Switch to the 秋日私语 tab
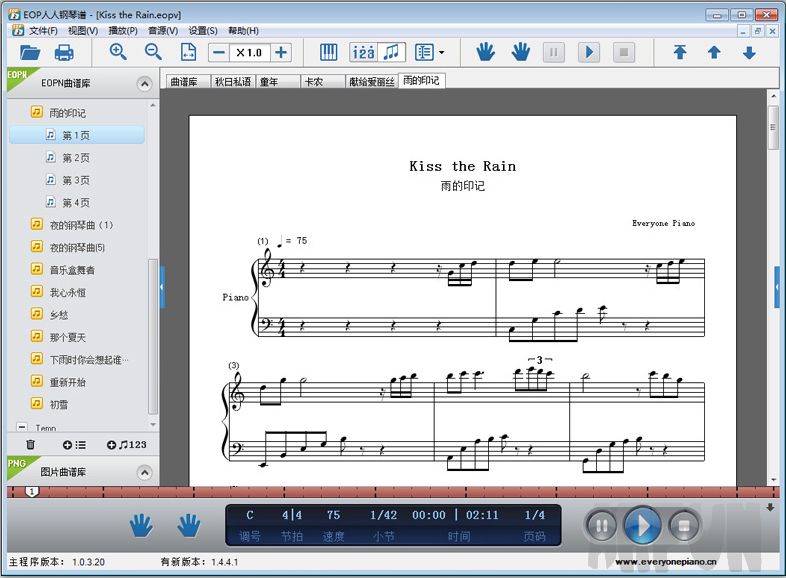 (231, 82)
